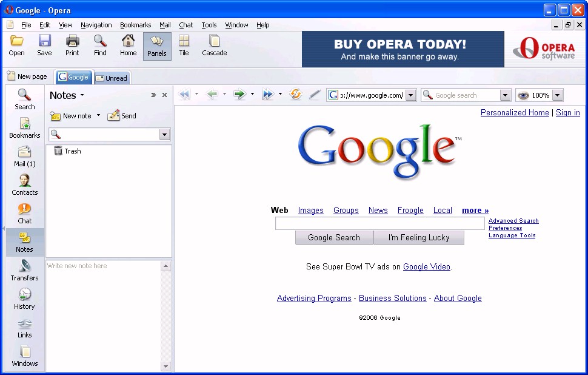Image resolution: width=588 pixels, height=375 pixels.
Task: Go back with the green Back arrow
Action: [212, 94]
